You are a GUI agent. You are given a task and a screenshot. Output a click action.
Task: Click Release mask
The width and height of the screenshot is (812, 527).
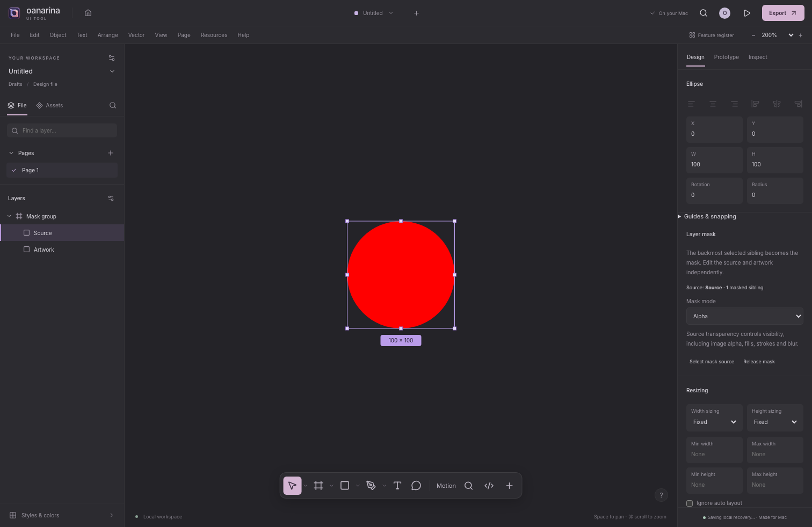tap(759, 362)
